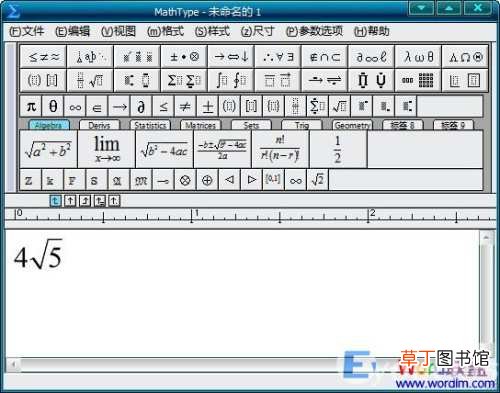This screenshot has width=500, height=393.
Task: Open the 样式 (Style) menu
Action: pos(212,31)
